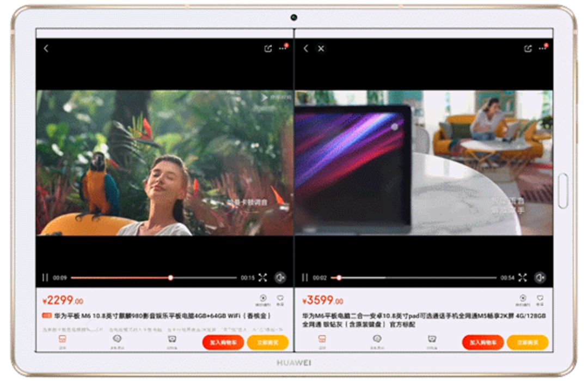588x381 pixels.
Task: Click the 00:15 duration on the left video
Action: pos(248,278)
